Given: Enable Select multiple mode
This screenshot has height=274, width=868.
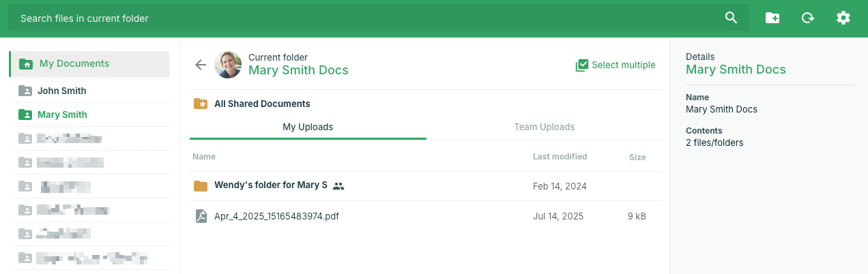Looking at the screenshot, I should [x=616, y=65].
